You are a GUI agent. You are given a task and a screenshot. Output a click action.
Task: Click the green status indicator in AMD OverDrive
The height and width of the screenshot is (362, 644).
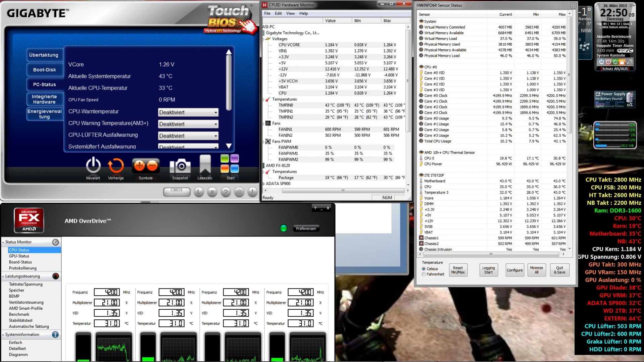[284, 228]
